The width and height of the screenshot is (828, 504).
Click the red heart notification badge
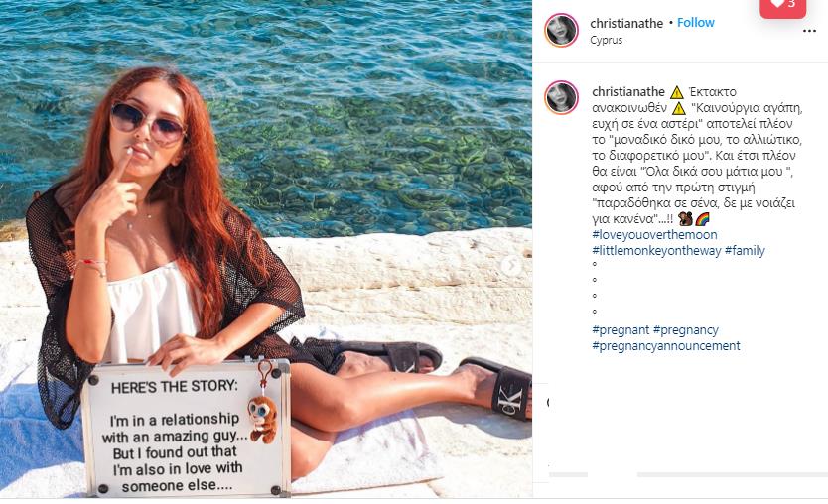pyautogui.click(x=782, y=7)
